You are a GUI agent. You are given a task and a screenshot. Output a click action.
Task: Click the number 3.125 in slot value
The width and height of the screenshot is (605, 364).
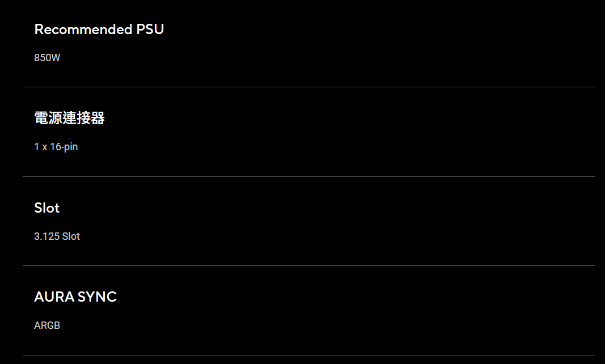pyautogui.click(x=46, y=236)
